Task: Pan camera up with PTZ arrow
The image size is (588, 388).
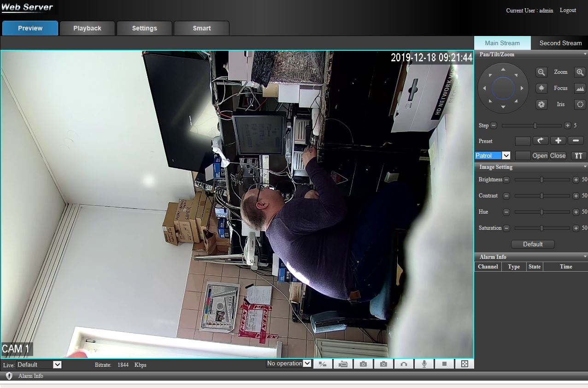Action: 503,69
